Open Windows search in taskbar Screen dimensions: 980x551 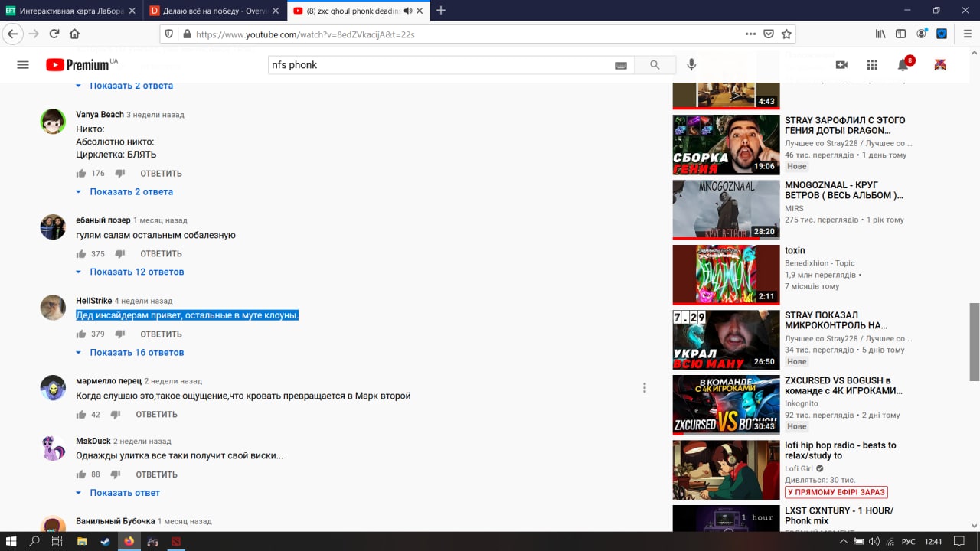(x=34, y=541)
